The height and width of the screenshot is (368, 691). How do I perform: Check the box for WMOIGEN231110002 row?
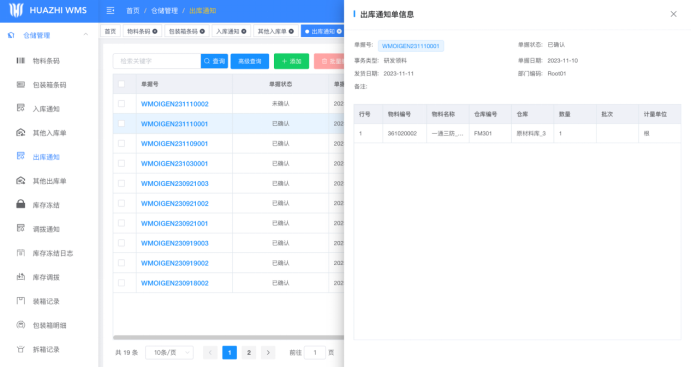[121, 104]
